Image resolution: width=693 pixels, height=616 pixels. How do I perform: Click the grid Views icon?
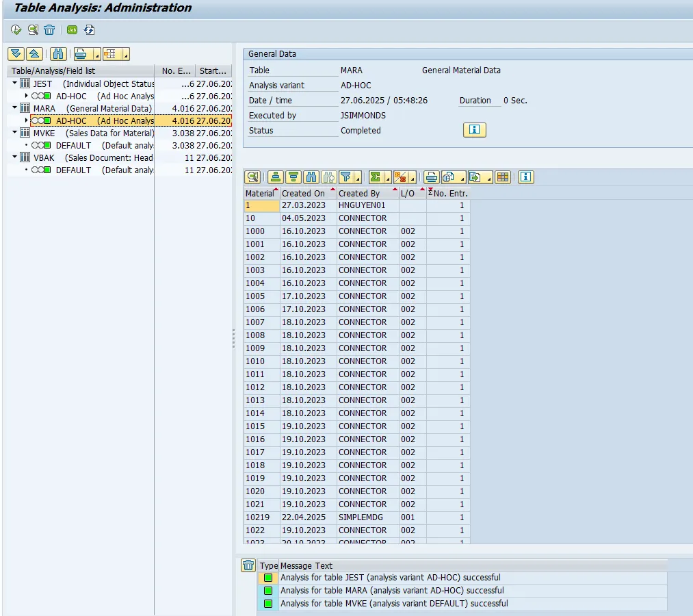tap(449, 177)
